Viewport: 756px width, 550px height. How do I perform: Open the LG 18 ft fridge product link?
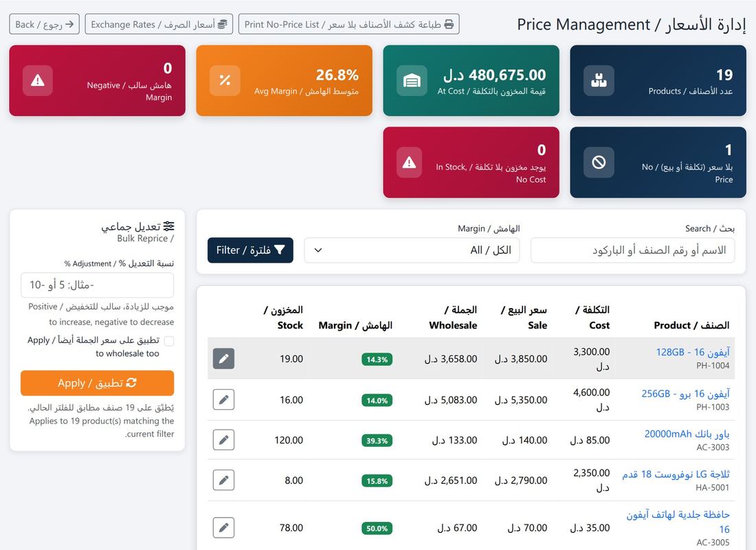(x=676, y=474)
